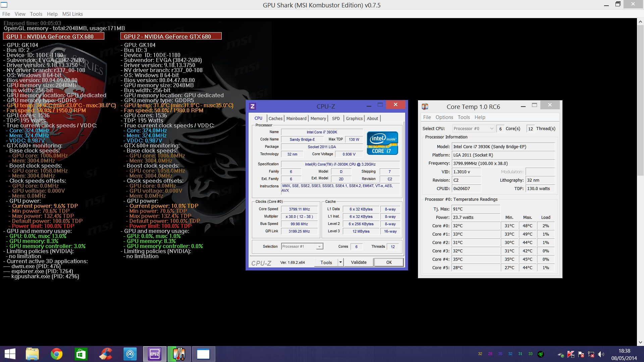Open the Processor #1 selection dropdown in CPU-Z
The width and height of the screenshot is (644, 362).
pos(302,246)
